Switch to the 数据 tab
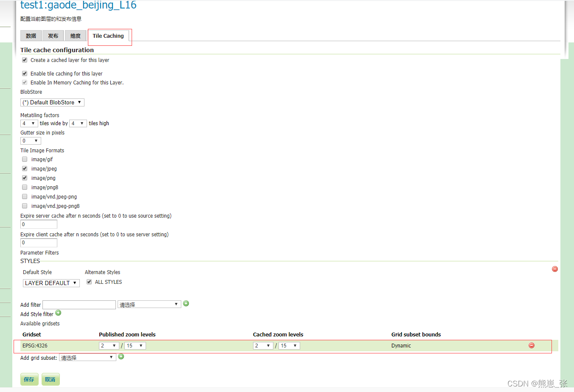574x392 pixels. 31,36
